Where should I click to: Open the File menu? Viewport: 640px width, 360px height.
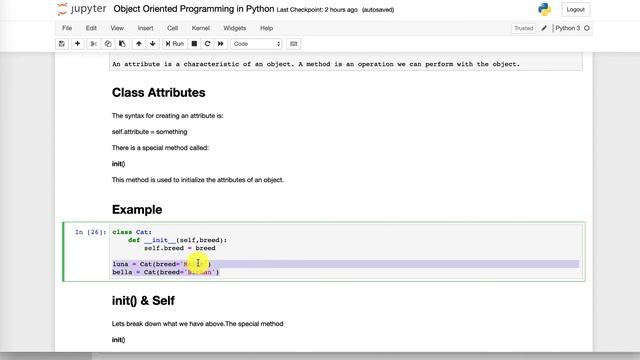pyautogui.click(x=67, y=28)
